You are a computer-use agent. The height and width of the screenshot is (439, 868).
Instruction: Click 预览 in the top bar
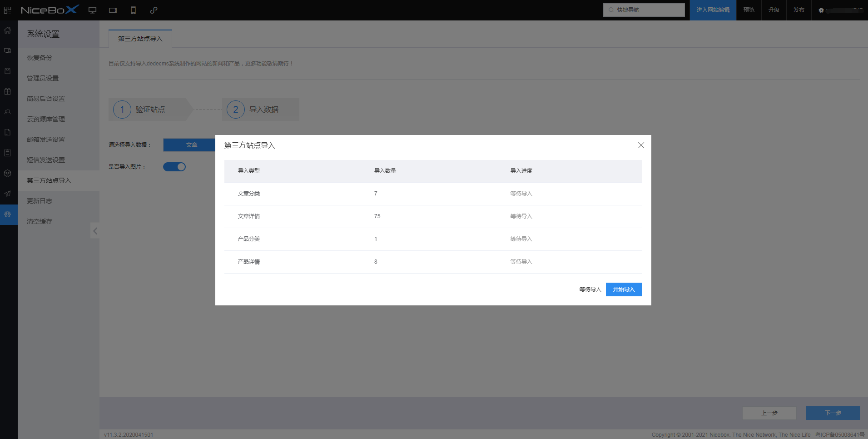pos(749,10)
